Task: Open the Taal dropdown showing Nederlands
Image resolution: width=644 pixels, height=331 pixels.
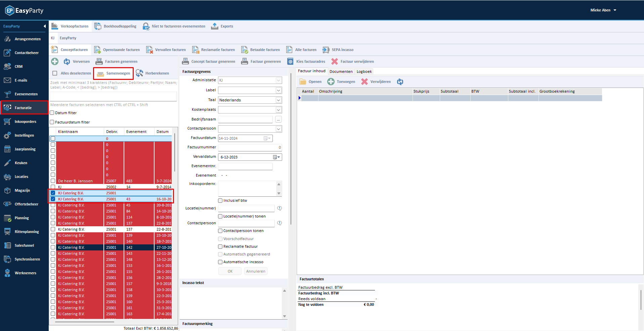Action: [x=278, y=100]
